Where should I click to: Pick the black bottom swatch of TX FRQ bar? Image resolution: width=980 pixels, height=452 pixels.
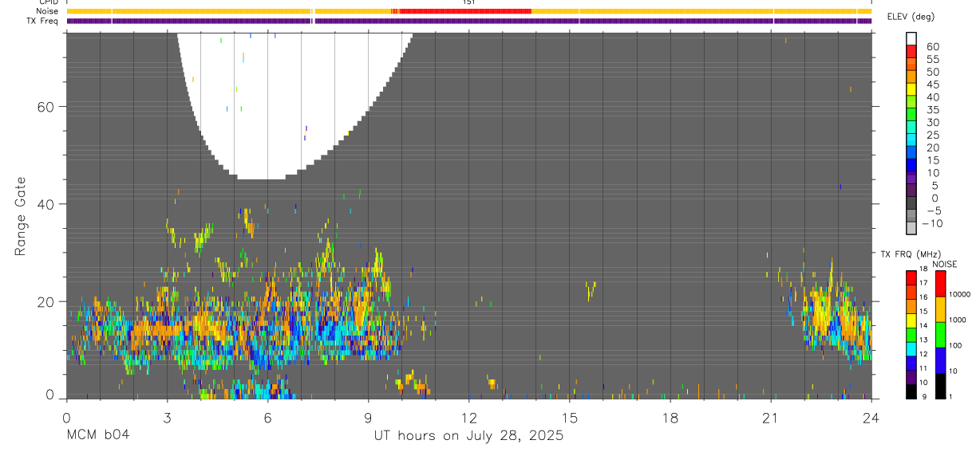tap(912, 391)
